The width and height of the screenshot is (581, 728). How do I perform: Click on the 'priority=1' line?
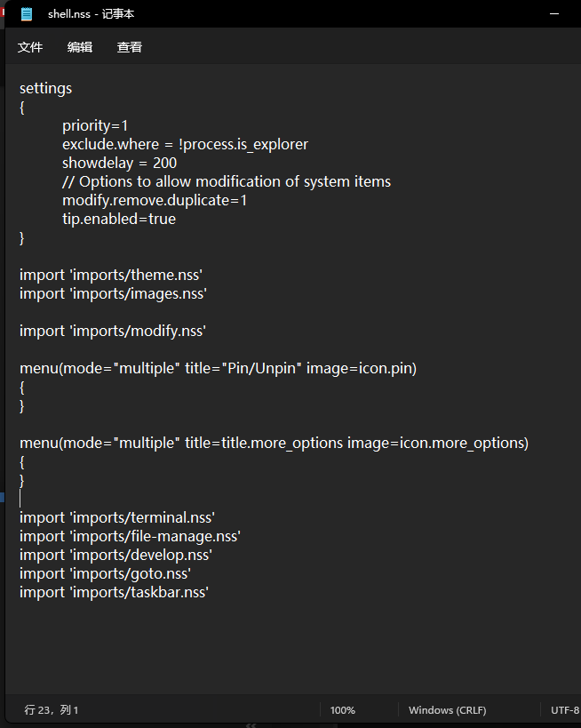(95, 126)
